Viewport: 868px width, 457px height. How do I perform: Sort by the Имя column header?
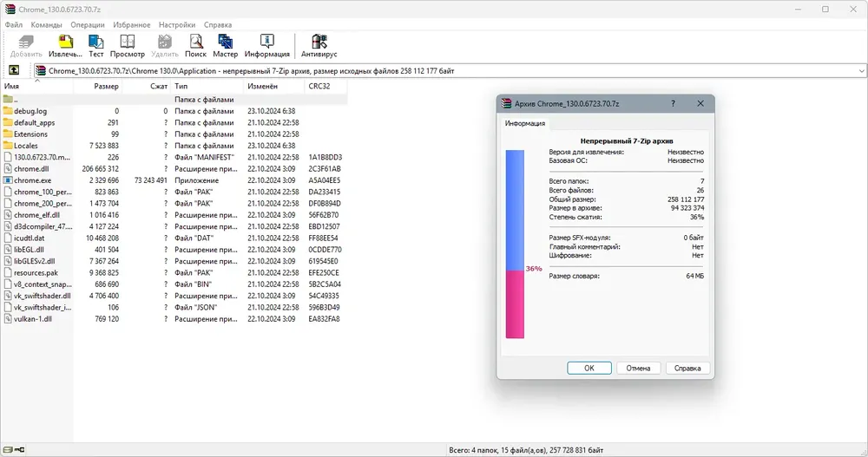point(37,87)
